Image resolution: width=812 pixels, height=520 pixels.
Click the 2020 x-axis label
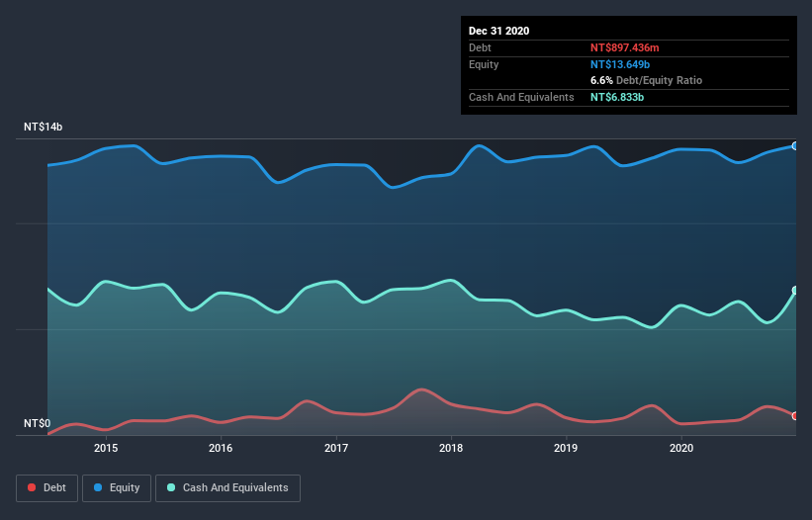[x=681, y=448]
